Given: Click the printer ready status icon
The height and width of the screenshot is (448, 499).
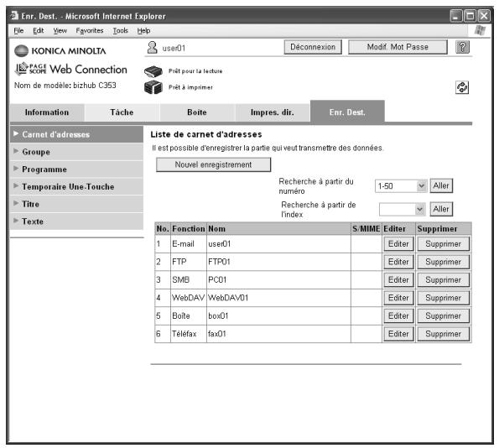Looking at the screenshot, I should [x=153, y=87].
